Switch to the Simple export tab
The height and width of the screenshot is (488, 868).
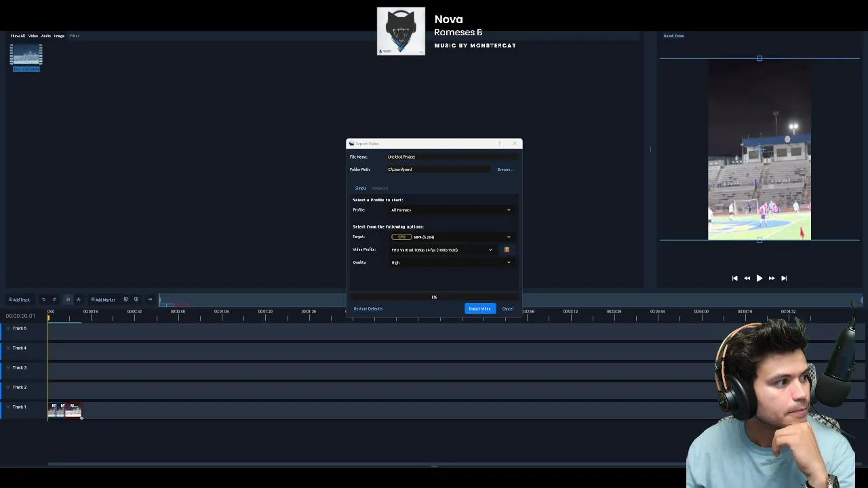361,188
